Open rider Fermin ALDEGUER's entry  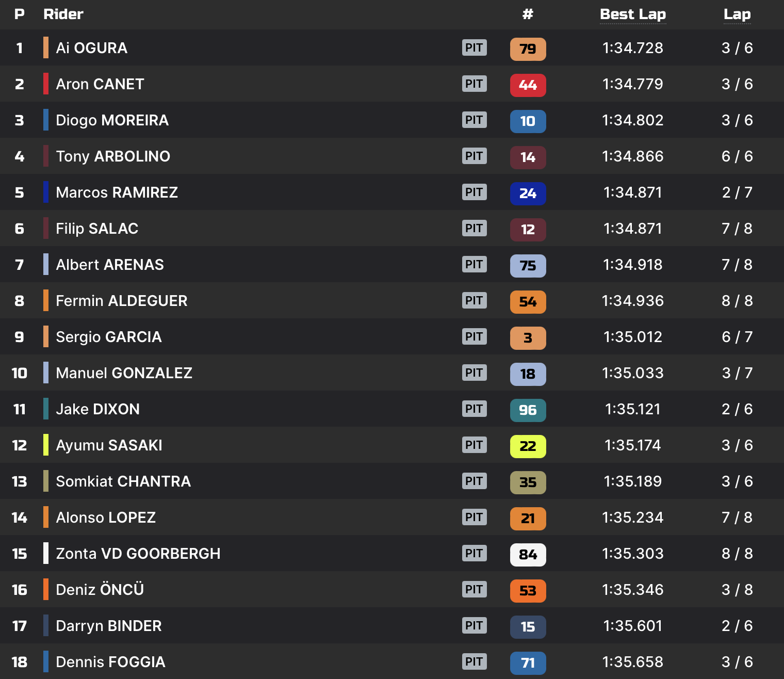point(121,301)
